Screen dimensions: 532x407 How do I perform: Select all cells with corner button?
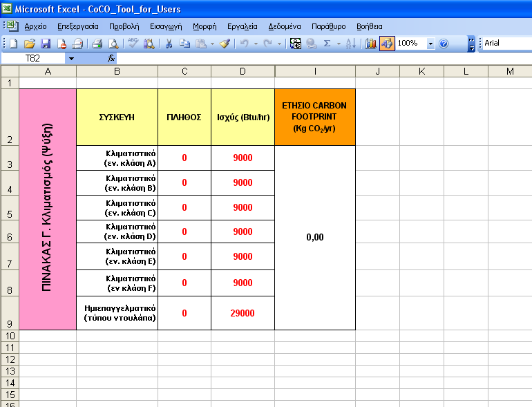point(10,71)
